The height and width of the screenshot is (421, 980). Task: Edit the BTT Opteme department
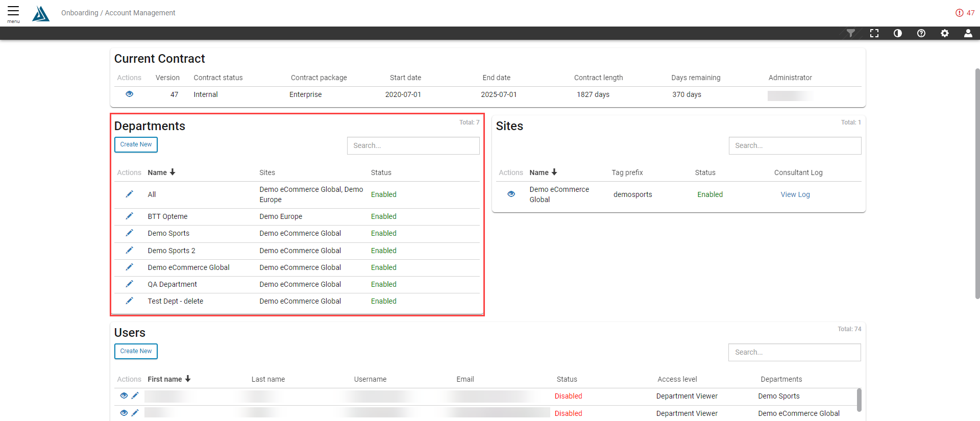tap(130, 216)
